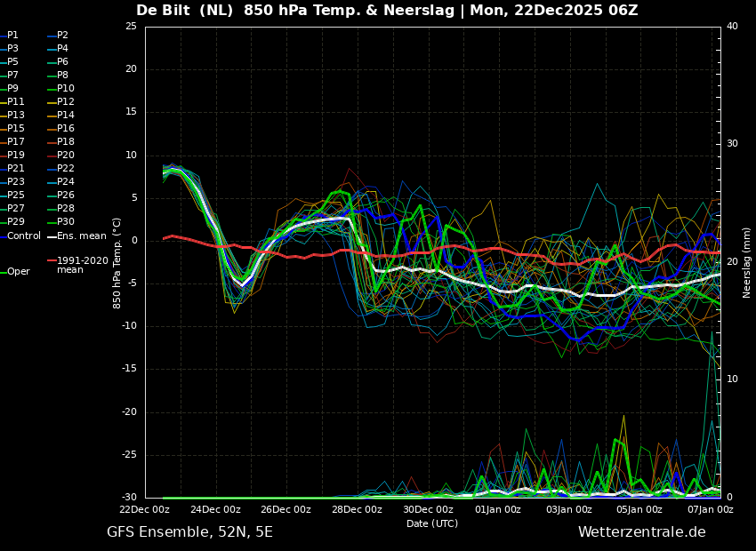The height and width of the screenshot is (551, 756).
Task: Click the GFS Ensemble, 52N, 5E caption
Action: point(189,532)
